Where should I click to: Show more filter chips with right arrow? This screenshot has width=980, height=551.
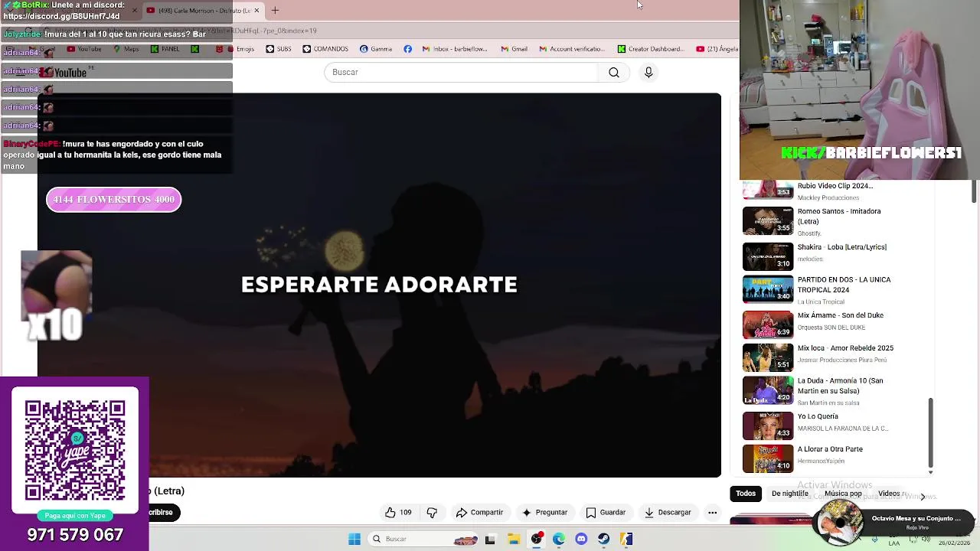pos(923,496)
